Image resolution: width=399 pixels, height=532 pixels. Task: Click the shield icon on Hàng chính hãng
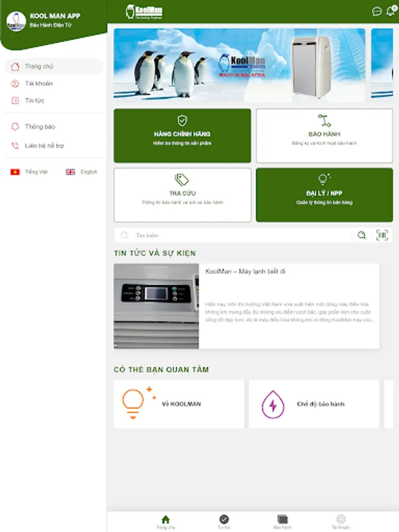tap(182, 120)
